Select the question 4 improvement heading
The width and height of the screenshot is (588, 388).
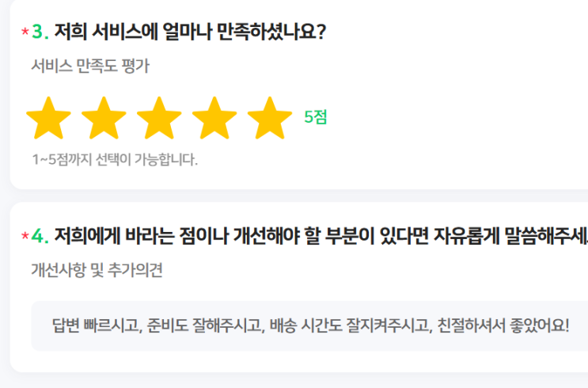pos(317,237)
